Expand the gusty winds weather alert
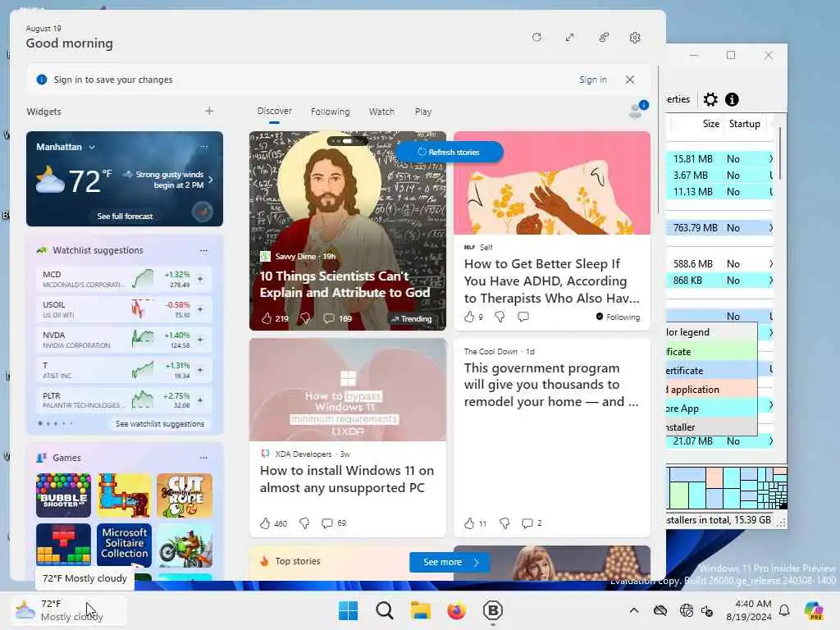This screenshot has height=630, width=840. [211, 180]
